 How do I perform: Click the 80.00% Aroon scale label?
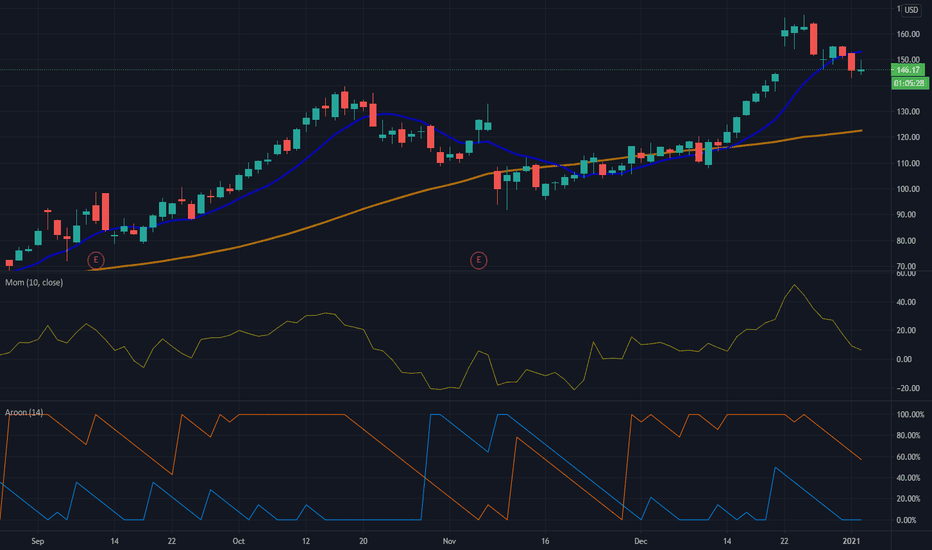[910, 435]
